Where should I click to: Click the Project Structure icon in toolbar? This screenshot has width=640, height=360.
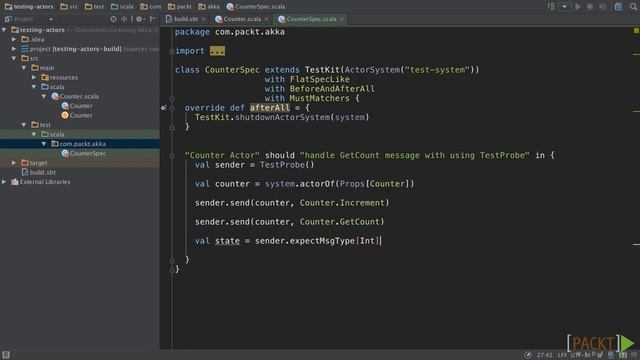[x=619, y=7]
